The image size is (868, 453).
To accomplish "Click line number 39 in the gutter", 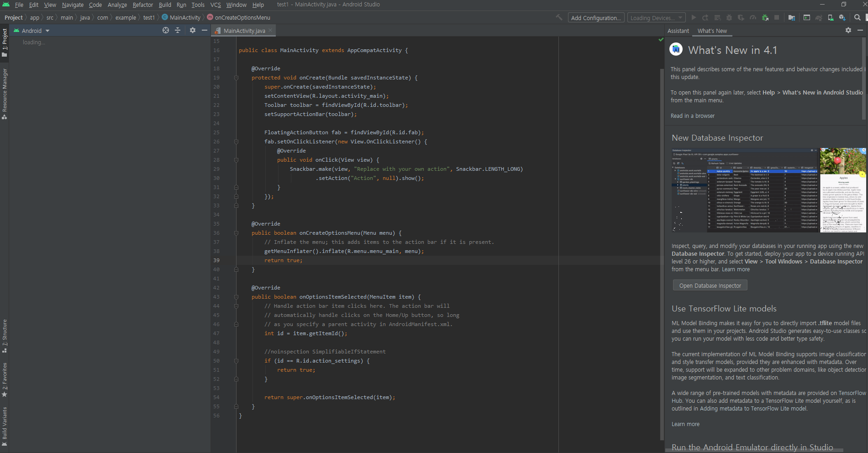I will tap(216, 260).
